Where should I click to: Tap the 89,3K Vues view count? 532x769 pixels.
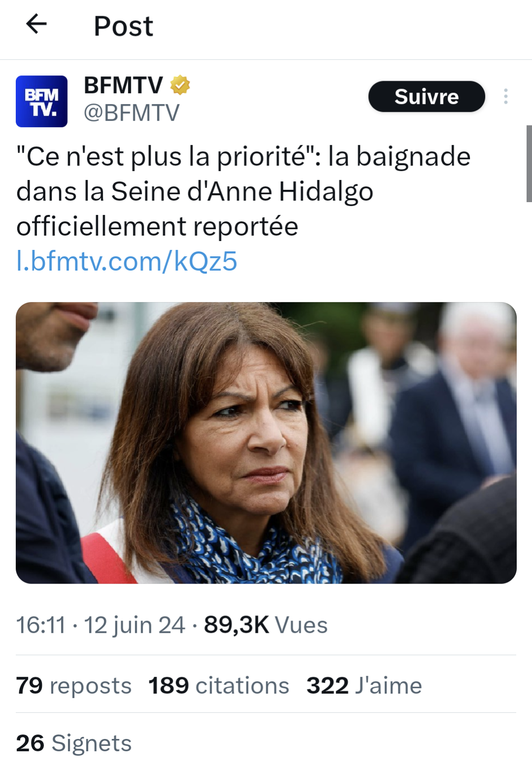click(266, 625)
